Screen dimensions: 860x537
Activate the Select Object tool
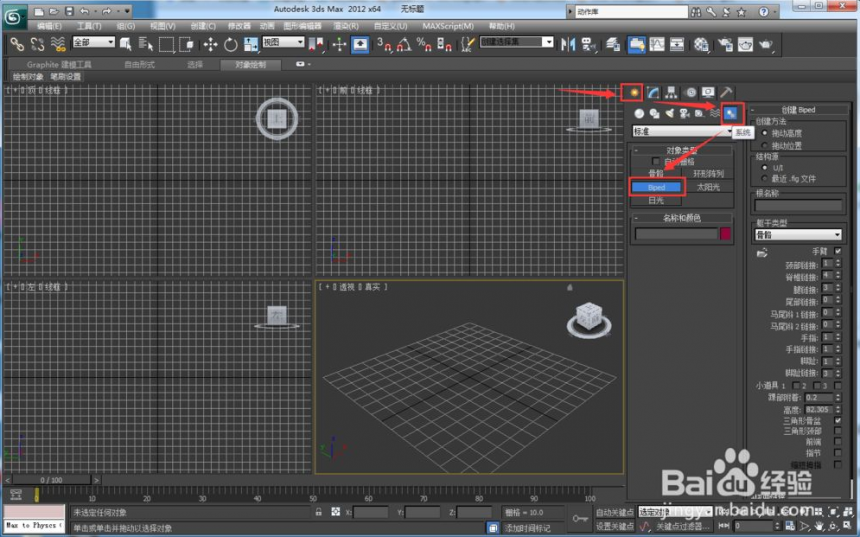tap(126, 44)
